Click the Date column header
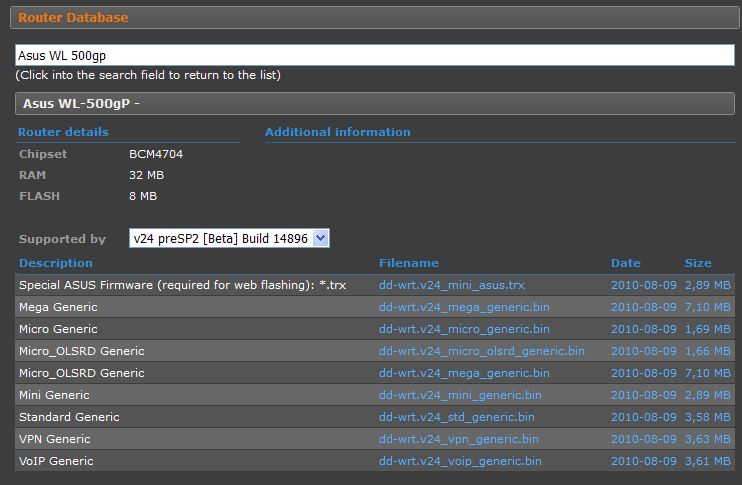The image size is (742, 485). pos(625,263)
